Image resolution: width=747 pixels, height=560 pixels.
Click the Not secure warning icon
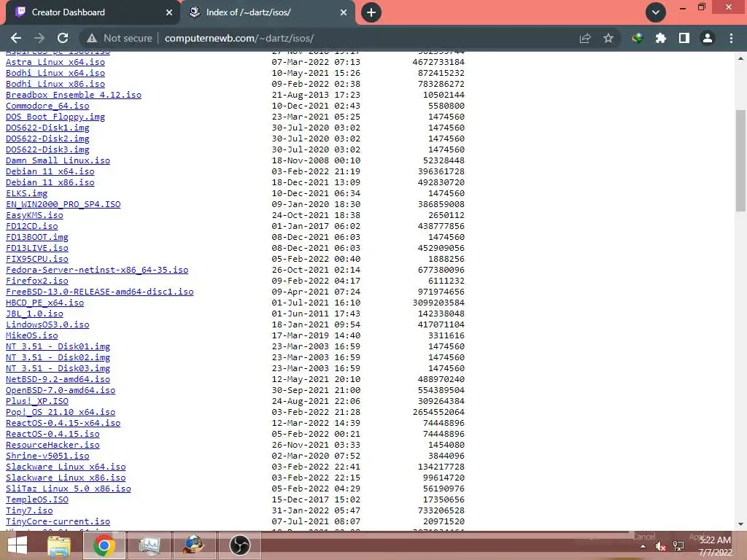coord(91,38)
